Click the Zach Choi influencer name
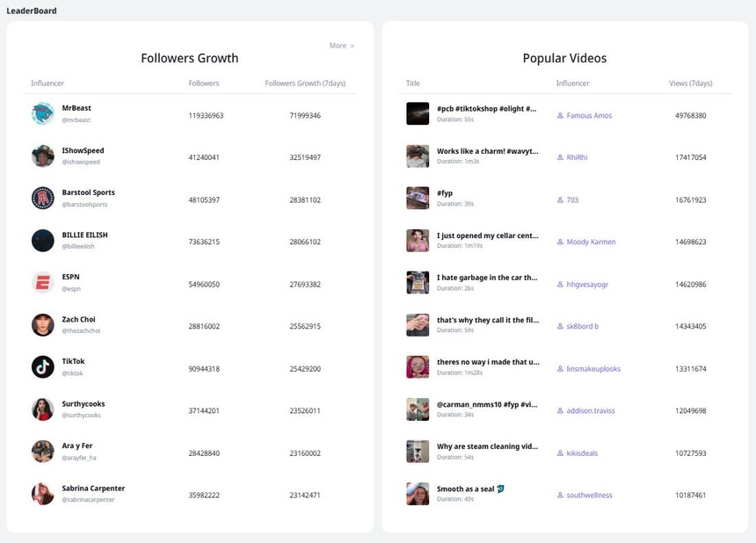 78,320
